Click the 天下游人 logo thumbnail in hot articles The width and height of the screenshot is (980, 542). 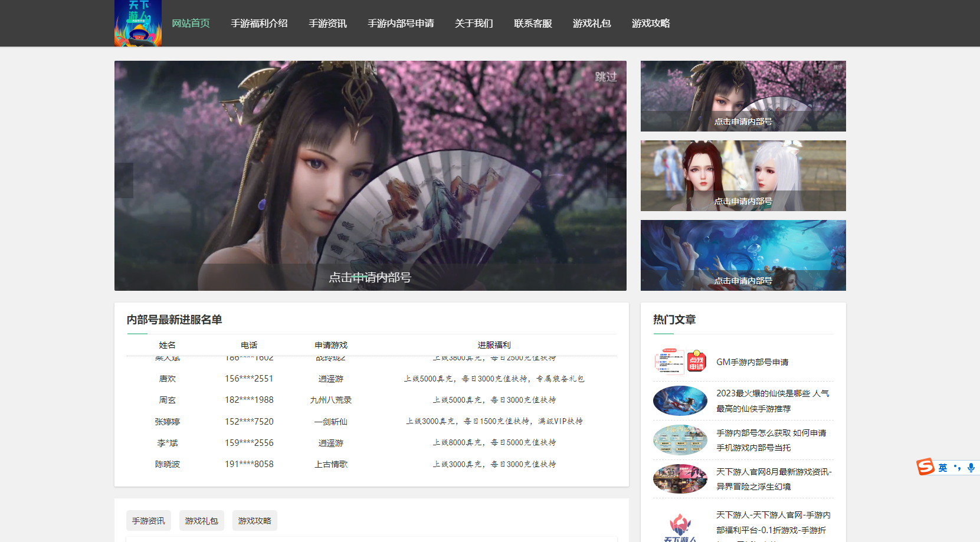point(680,526)
